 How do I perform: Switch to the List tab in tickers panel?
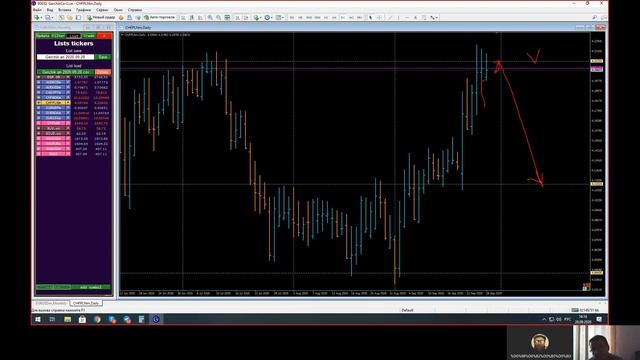[73, 36]
